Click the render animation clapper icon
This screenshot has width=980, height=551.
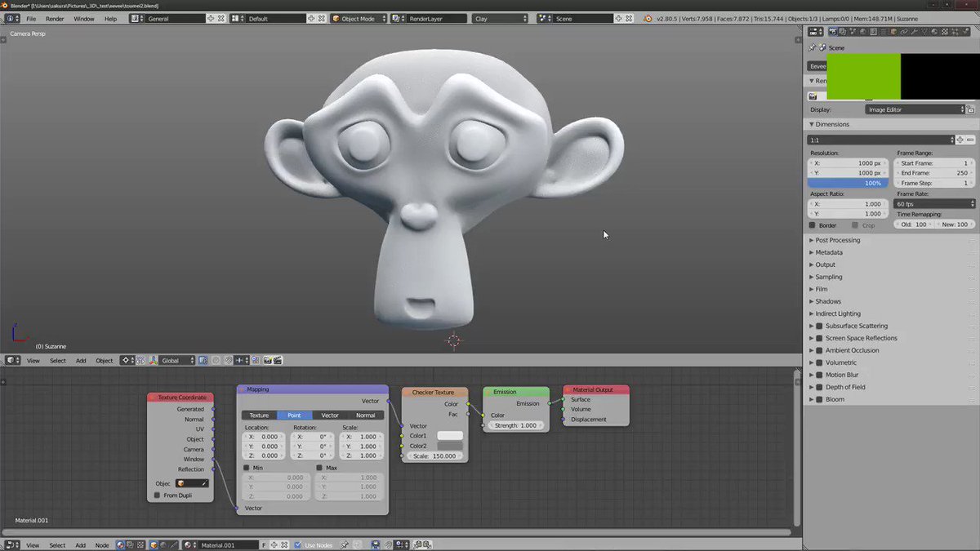click(278, 360)
